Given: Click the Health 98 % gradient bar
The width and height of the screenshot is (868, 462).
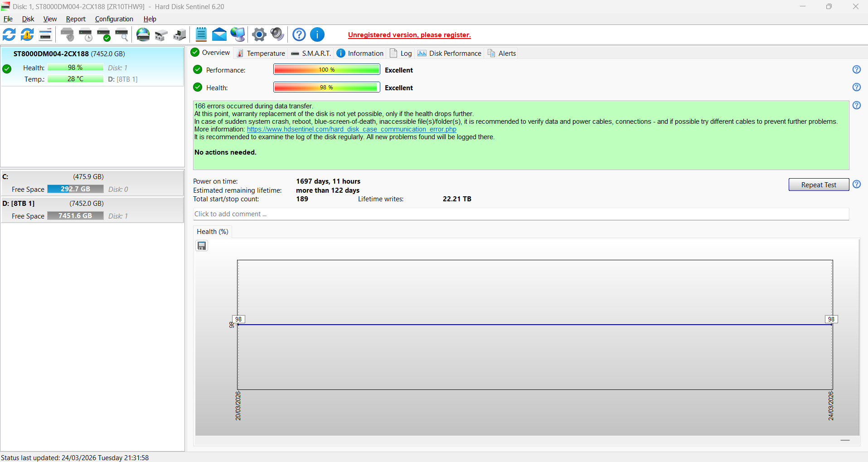Looking at the screenshot, I should 326,87.
